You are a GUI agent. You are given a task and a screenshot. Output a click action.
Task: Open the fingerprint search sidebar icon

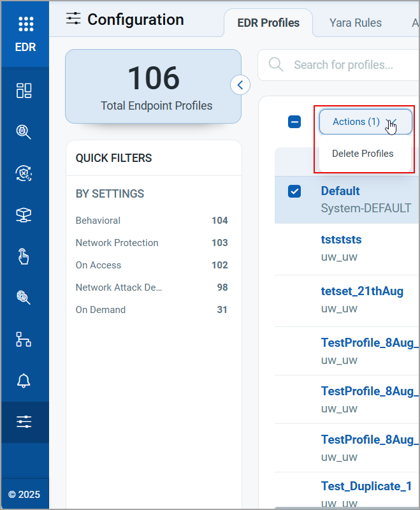pos(24,298)
